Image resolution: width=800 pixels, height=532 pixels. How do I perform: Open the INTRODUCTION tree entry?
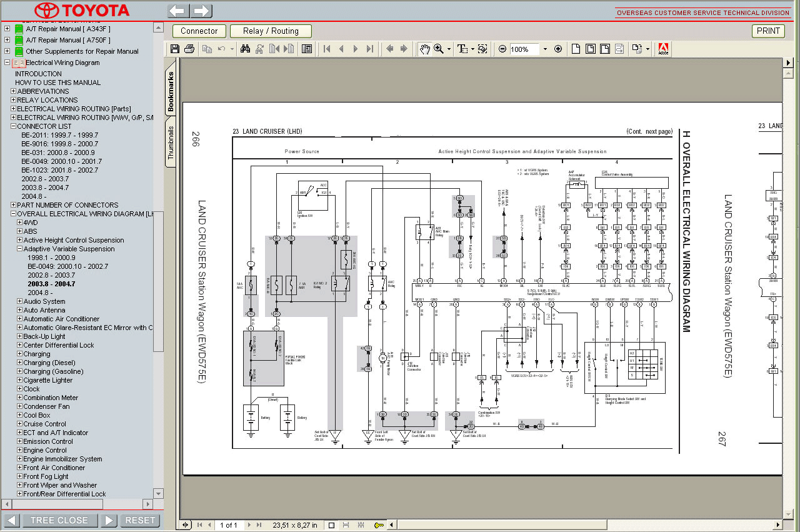pyautogui.click(x=38, y=74)
